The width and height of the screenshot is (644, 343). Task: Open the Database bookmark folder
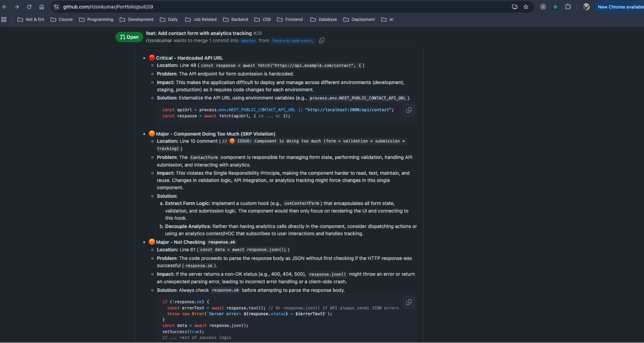323,19
